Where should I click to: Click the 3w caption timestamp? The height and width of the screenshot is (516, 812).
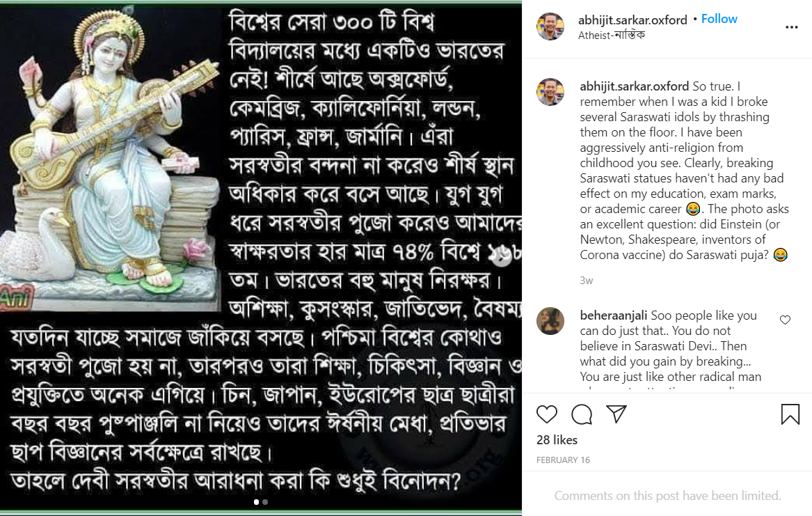(x=587, y=280)
